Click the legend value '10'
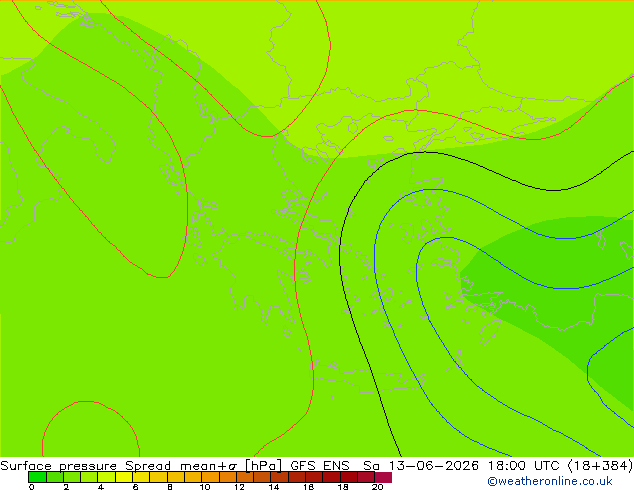The image size is (634, 490). click(205, 487)
